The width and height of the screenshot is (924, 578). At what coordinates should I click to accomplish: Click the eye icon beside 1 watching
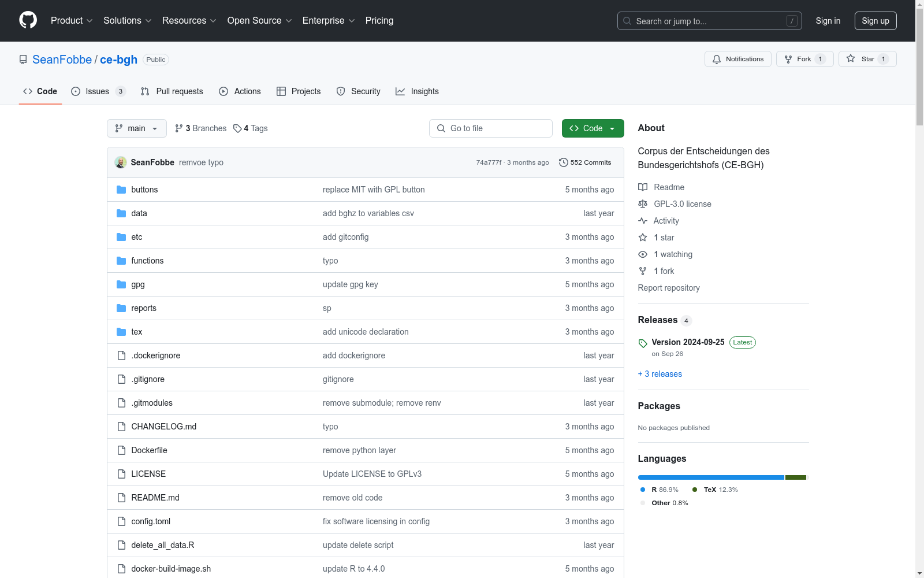coord(643,254)
